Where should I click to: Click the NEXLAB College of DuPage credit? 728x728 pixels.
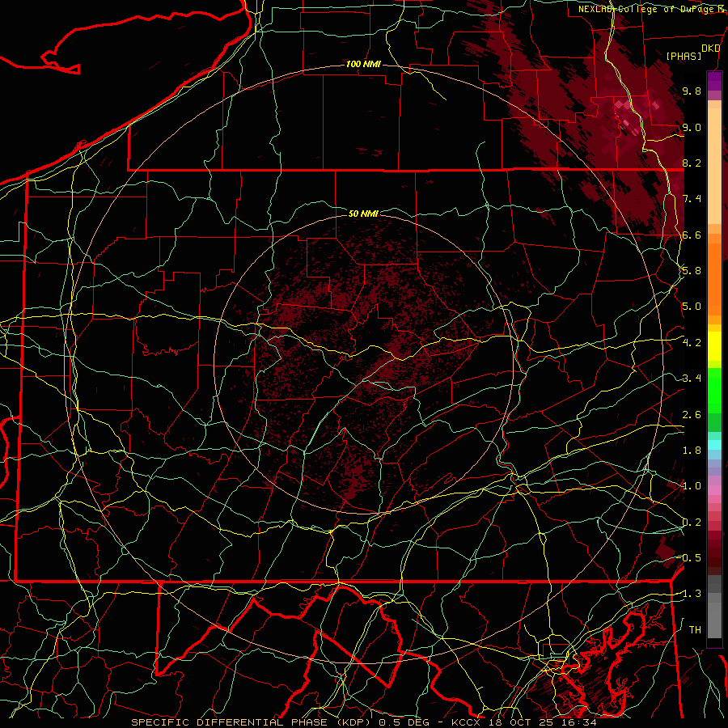pos(652,9)
